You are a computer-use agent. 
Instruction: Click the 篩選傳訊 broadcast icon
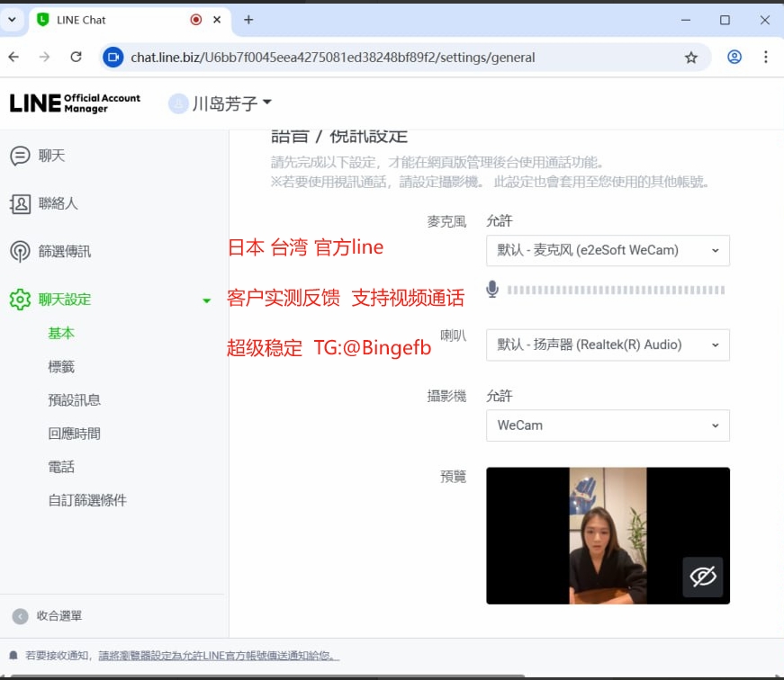tap(20, 252)
